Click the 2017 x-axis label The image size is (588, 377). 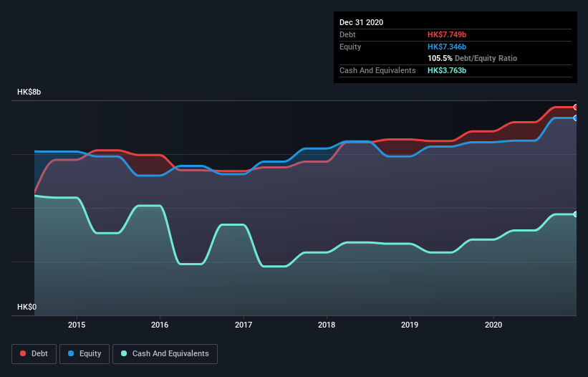pyautogui.click(x=244, y=325)
